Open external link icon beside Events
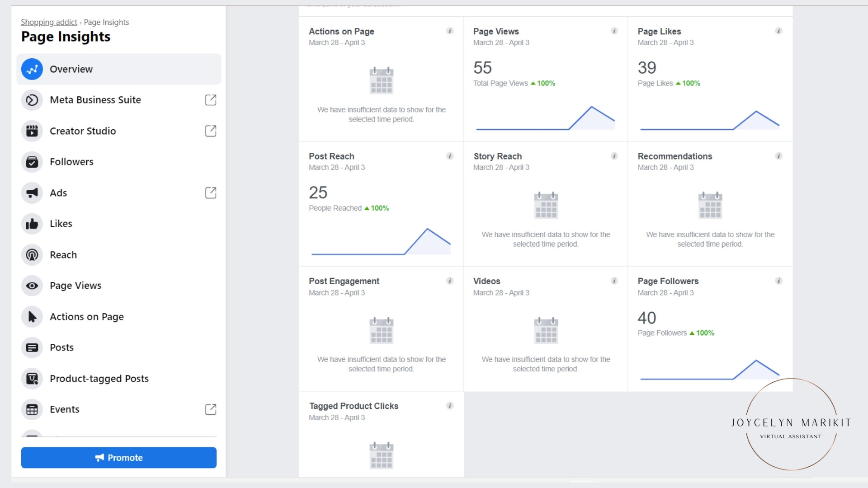Image resolution: width=868 pixels, height=488 pixels. coord(211,409)
